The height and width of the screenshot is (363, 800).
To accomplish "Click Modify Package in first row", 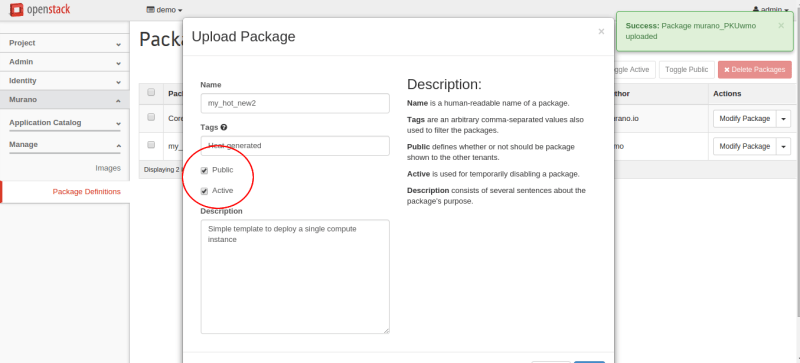I will point(744,118).
